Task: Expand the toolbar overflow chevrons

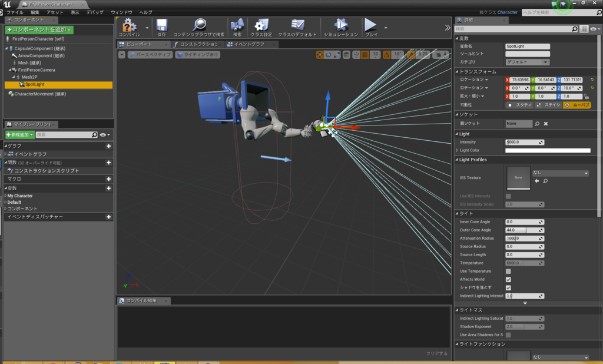Action: (448, 28)
